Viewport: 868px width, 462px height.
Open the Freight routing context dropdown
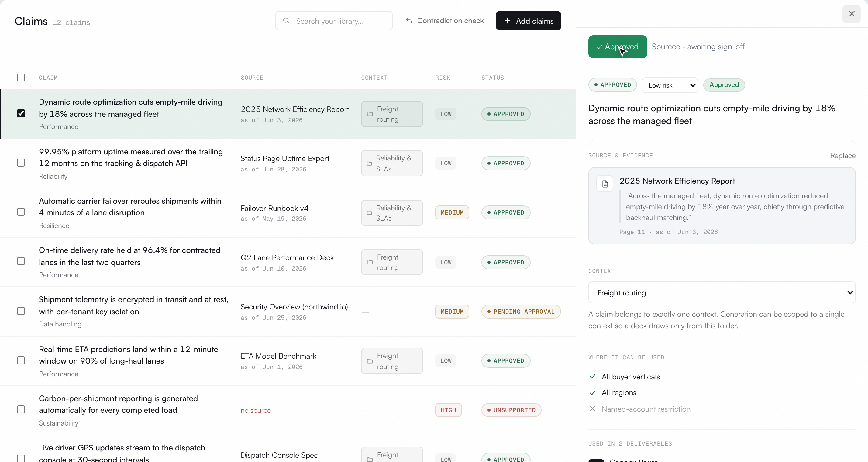[722, 292]
